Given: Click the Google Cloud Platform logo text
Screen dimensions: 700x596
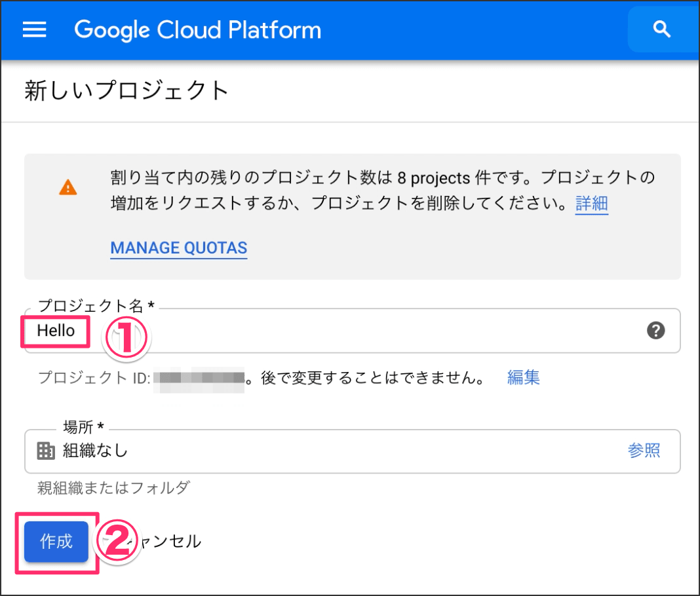Looking at the screenshot, I should [x=198, y=30].
